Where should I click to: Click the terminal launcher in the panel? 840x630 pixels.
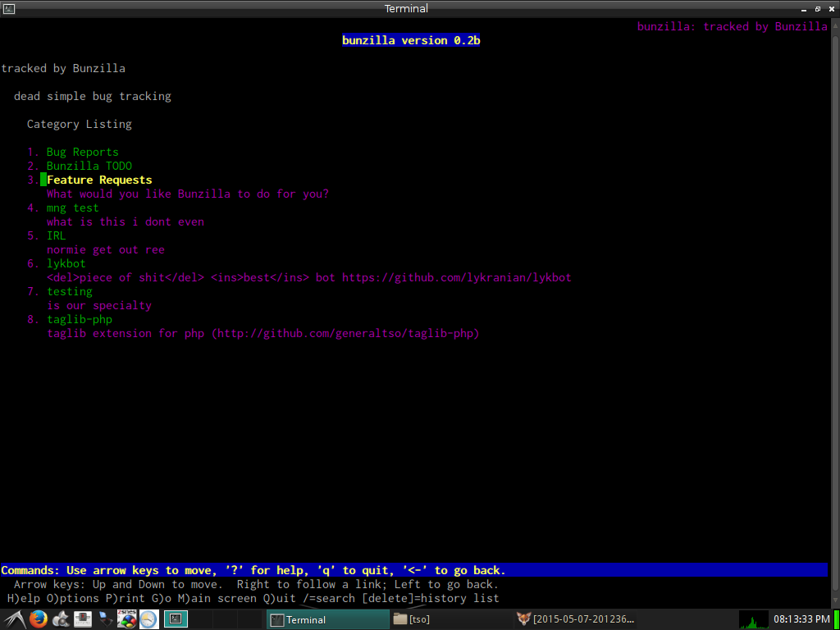(175, 619)
